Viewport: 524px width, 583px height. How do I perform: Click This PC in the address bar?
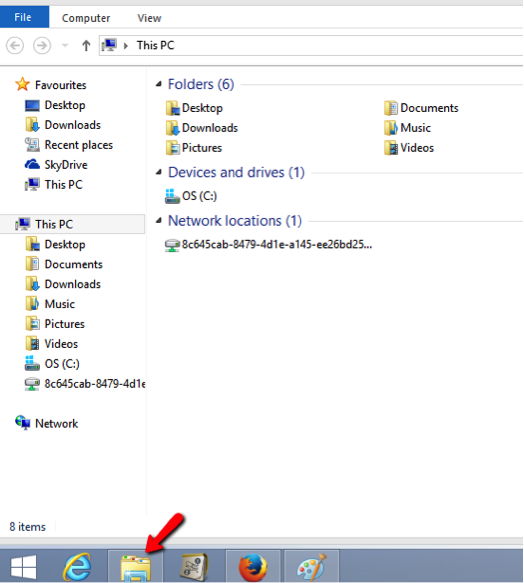tap(155, 45)
